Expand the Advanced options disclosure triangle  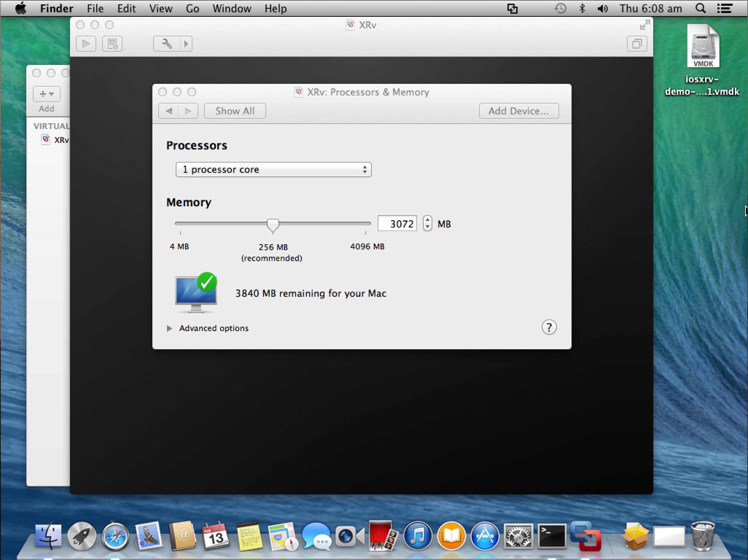pos(170,328)
